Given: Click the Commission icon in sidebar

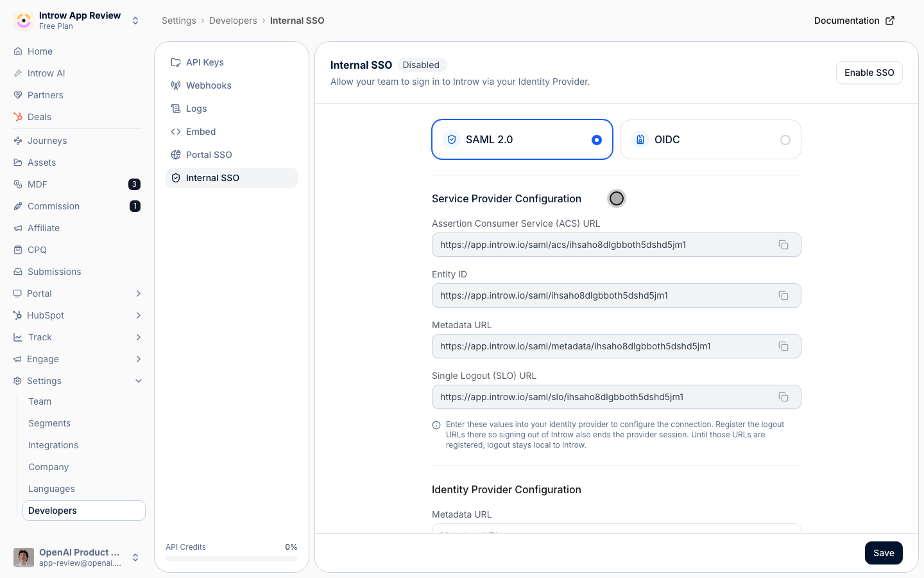Looking at the screenshot, I should point(18,206).
